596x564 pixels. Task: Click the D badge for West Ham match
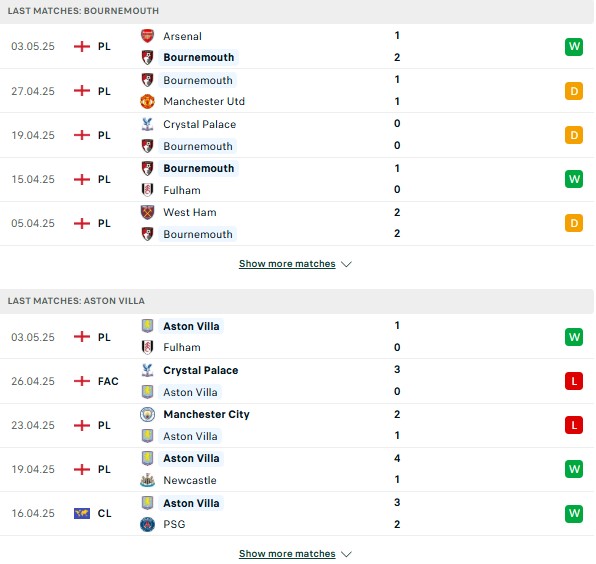point(574,223)
